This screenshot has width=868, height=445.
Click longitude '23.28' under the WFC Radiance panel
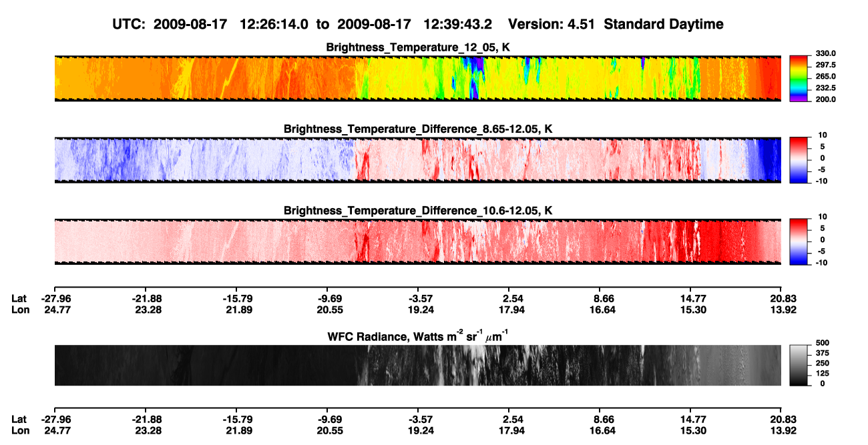click(x=148, y=430)
